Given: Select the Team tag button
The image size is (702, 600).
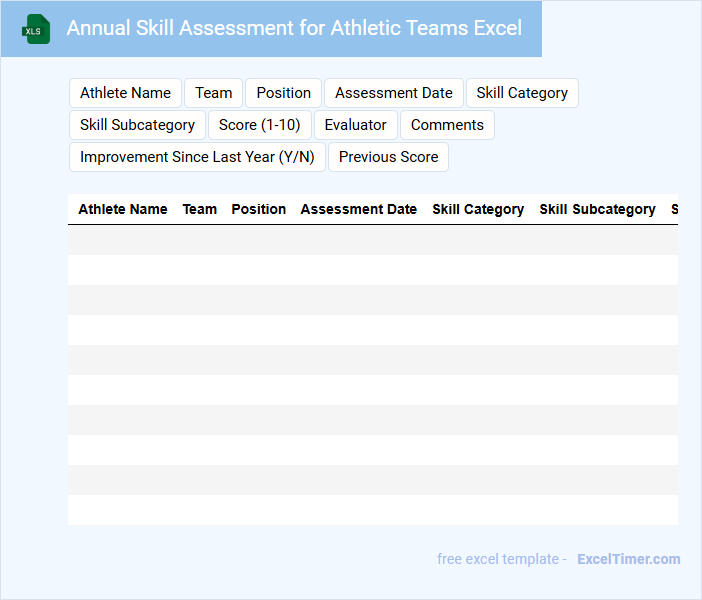Looking at the screenshot, I should 213,93.
